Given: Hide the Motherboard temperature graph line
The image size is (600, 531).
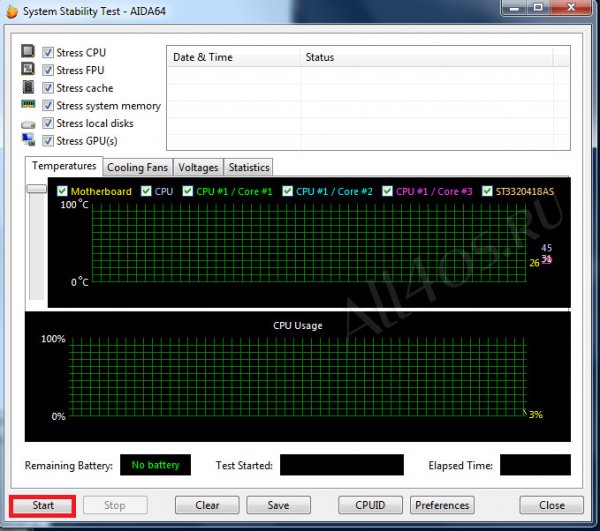Looking at the screenshot, I should tap(62, 191).
